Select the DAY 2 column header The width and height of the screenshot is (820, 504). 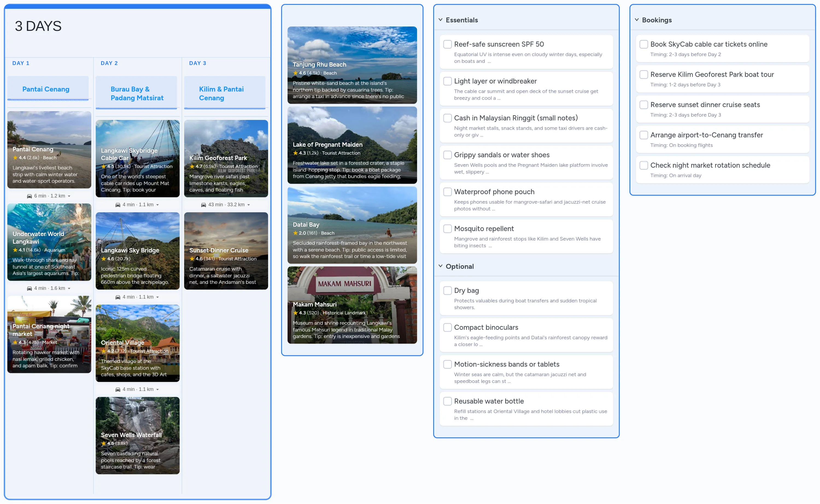[109, 63]
